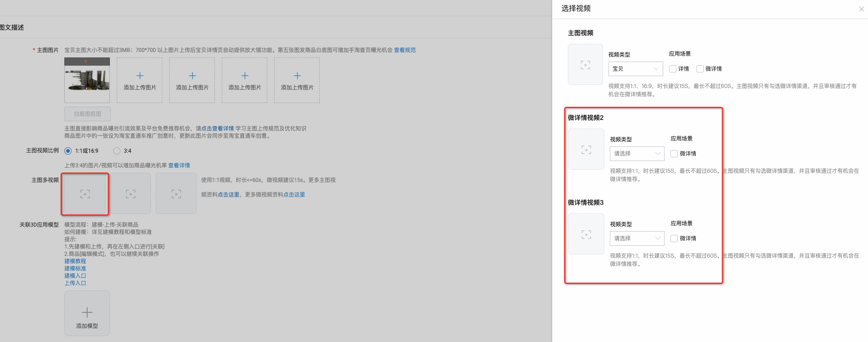Viewport: 868px width, 342px height.
Task: Check 详情 under 主图视频
Action: click(673, 69)
